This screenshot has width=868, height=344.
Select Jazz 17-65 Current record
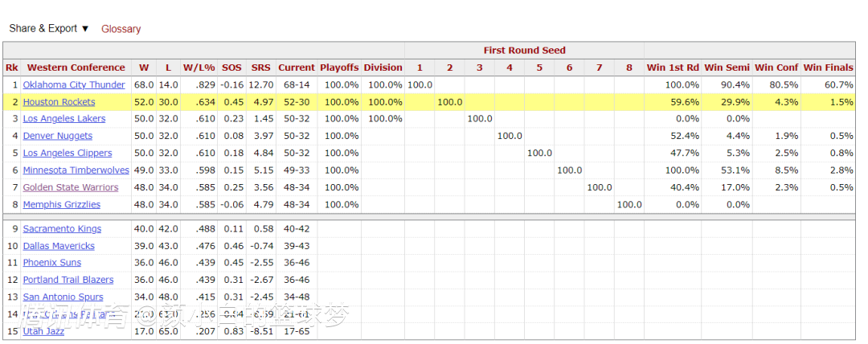(297, 331)
